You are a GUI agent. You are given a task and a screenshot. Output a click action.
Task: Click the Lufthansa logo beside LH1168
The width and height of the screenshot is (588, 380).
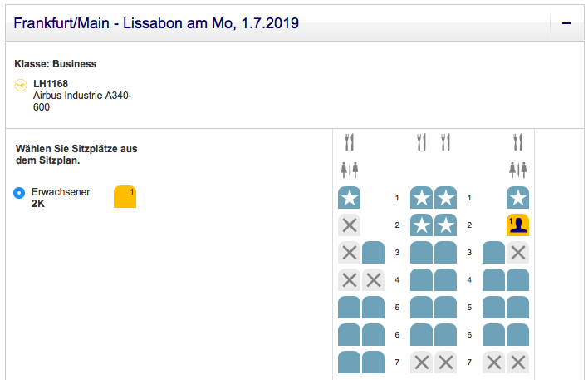pos(21,84)
